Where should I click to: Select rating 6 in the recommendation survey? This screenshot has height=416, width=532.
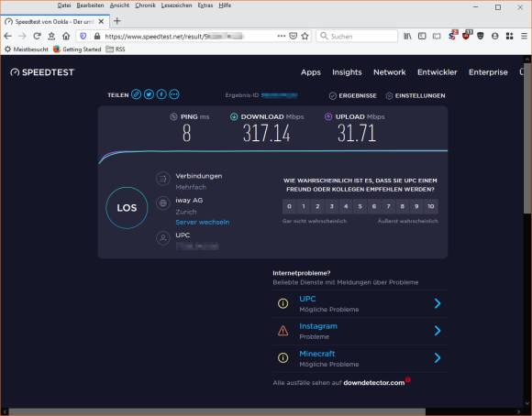374,206
